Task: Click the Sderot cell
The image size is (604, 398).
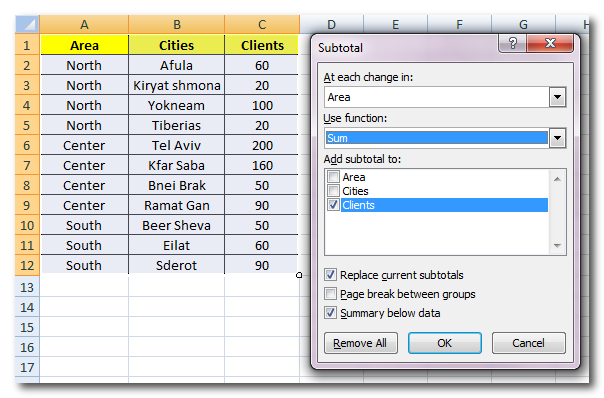Action: point(176,265)
